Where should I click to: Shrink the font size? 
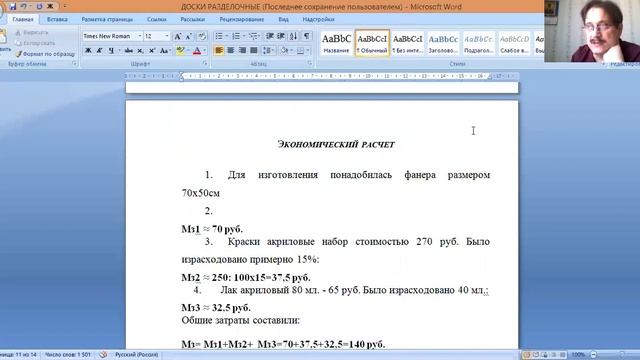pyautogui.click(x=189, y=37)
